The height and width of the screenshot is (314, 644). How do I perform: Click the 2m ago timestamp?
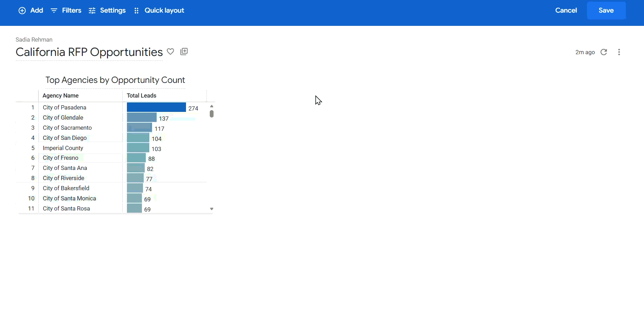coord(585,52)
